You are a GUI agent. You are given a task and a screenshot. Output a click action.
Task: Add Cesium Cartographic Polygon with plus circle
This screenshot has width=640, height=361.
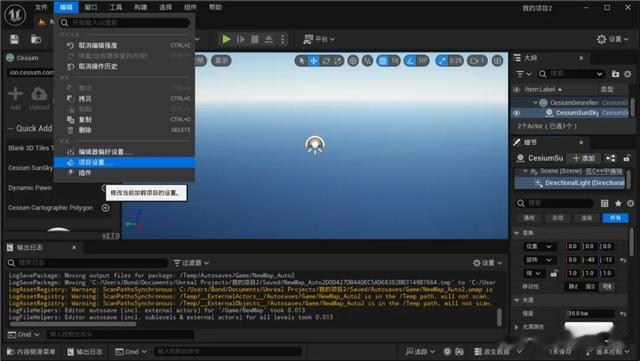coord(105,208)
